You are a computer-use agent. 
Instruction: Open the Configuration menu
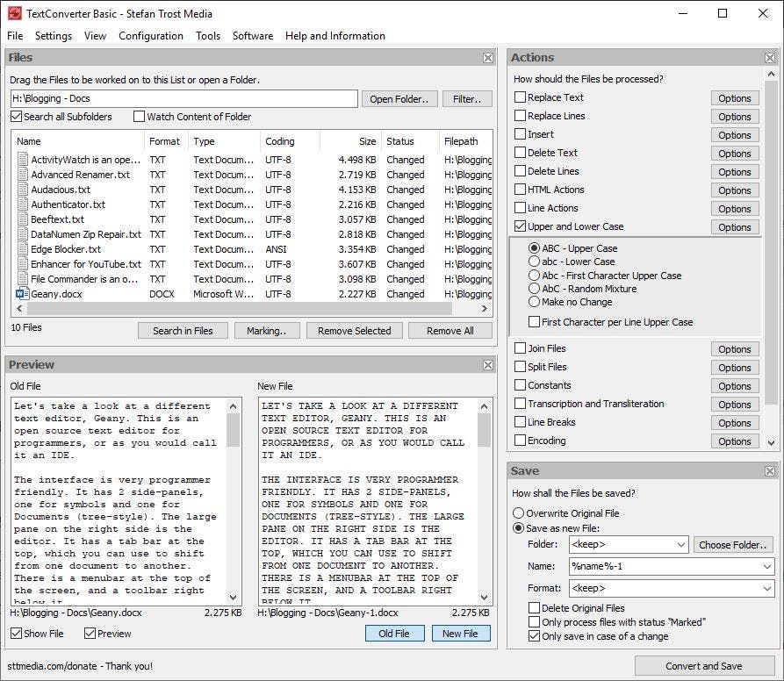151,36
